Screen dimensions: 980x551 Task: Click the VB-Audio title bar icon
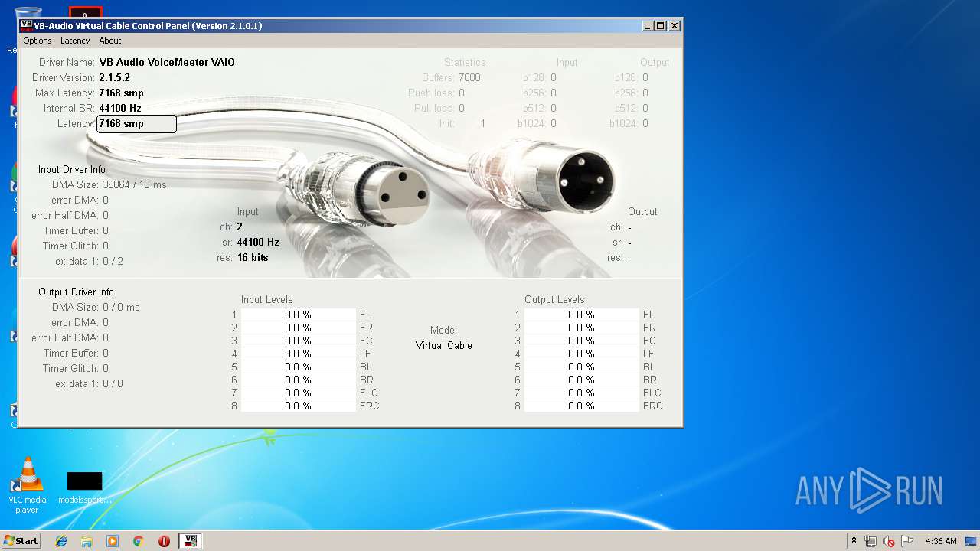coord(26,25)
